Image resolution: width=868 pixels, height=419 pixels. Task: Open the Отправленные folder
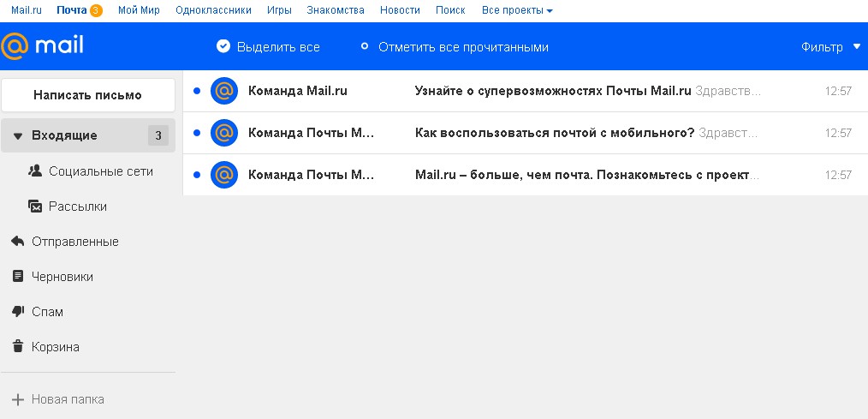tap(75, 242)
